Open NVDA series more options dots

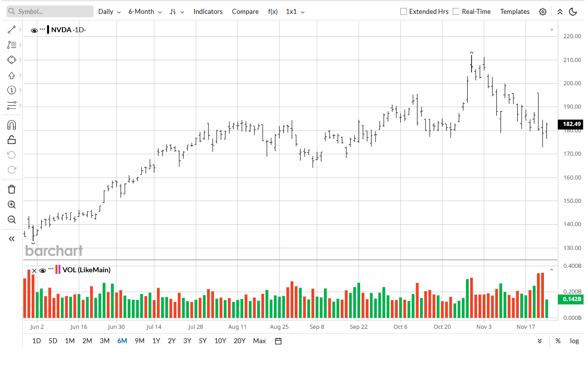[43, 29]
